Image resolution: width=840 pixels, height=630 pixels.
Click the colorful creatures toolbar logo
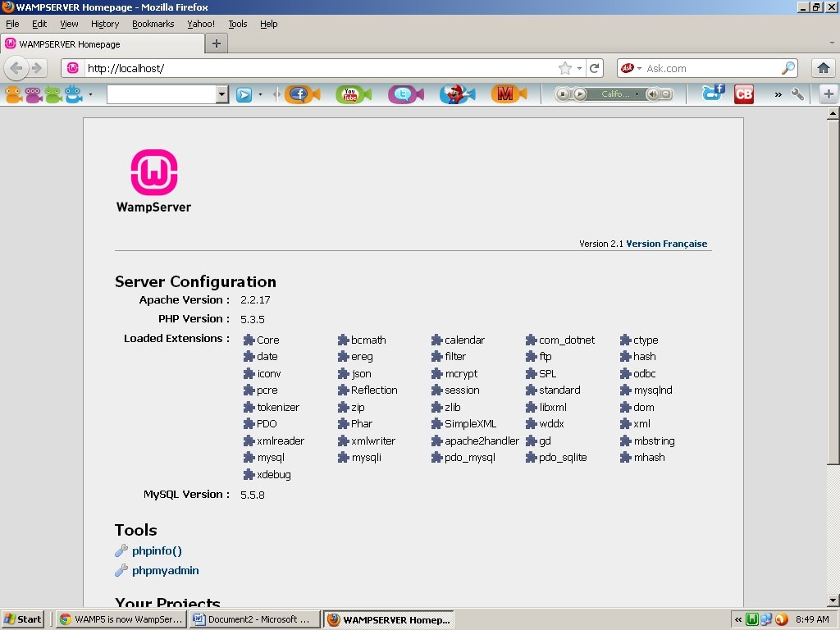(44, 95)
